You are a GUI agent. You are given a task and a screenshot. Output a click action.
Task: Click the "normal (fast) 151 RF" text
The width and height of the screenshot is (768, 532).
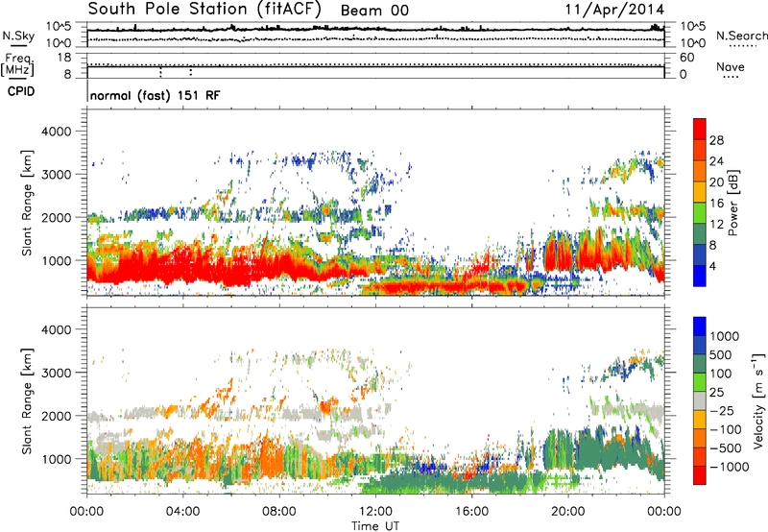155,95
